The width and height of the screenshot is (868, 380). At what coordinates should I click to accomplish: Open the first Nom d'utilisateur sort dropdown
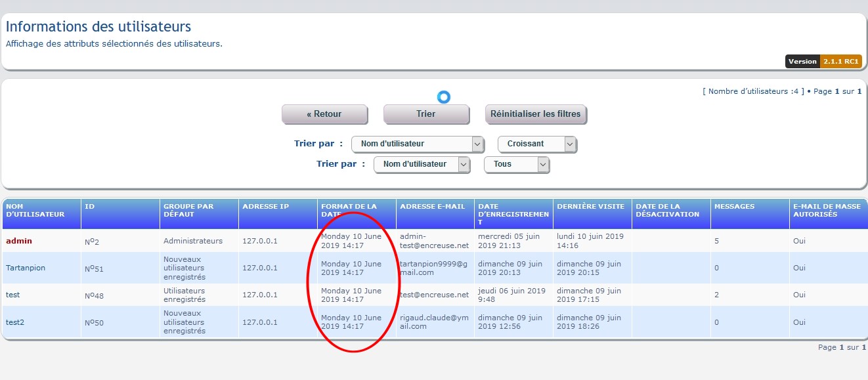pos(418,144)
